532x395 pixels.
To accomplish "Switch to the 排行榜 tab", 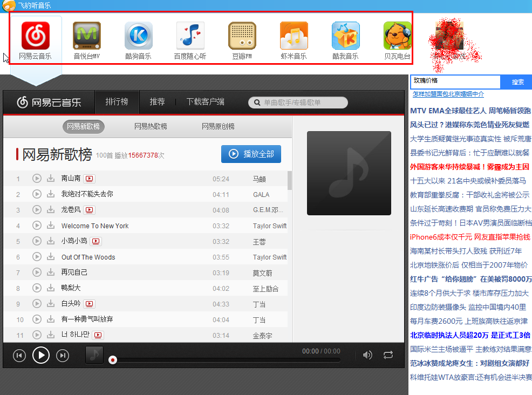I will tap(117, 102).
